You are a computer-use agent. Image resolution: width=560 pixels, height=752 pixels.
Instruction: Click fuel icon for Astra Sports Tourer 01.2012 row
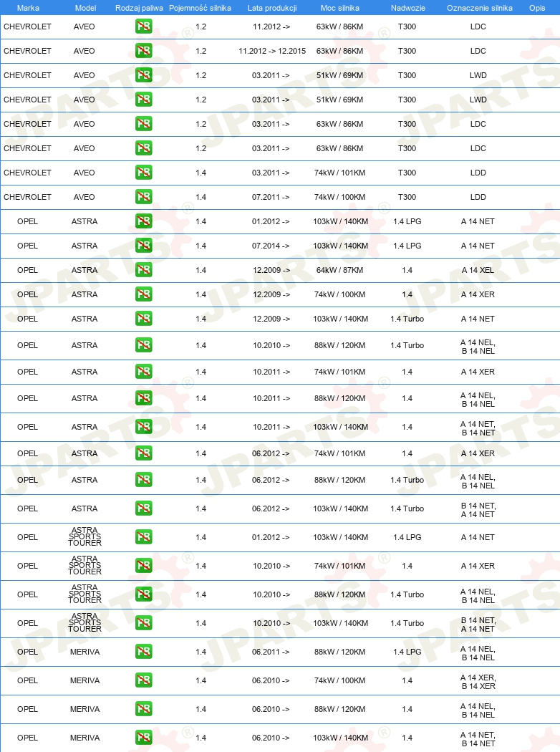point(143,536)
